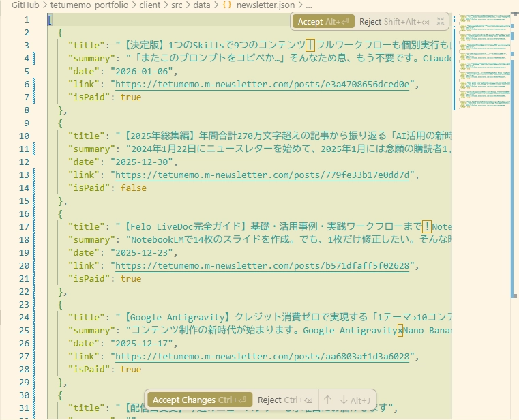Viewport: 519px width, 420px height.
Task: Click the collapse icon beside Reject Shift+Alt
Action: pyautogui.click(x=440, y=22)
